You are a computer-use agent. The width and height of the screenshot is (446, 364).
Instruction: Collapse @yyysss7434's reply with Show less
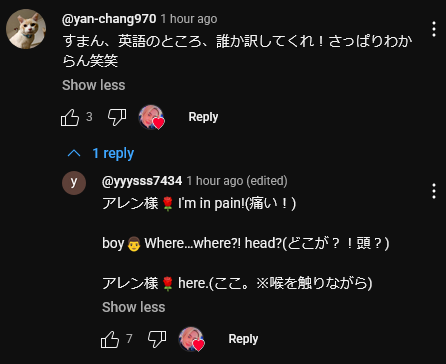tap(134, 307)
